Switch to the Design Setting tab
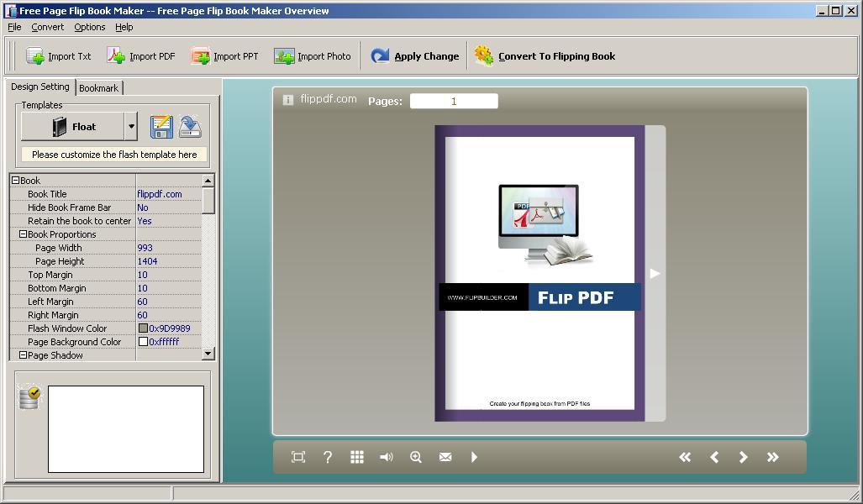The width and height of the screenshot is (863, 504). [40, 87]
